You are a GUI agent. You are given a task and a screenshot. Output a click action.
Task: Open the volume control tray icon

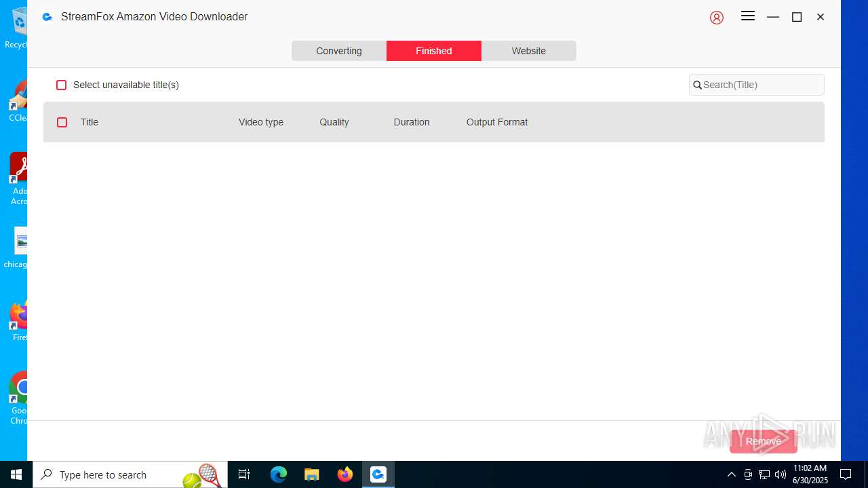pos(781,474)
